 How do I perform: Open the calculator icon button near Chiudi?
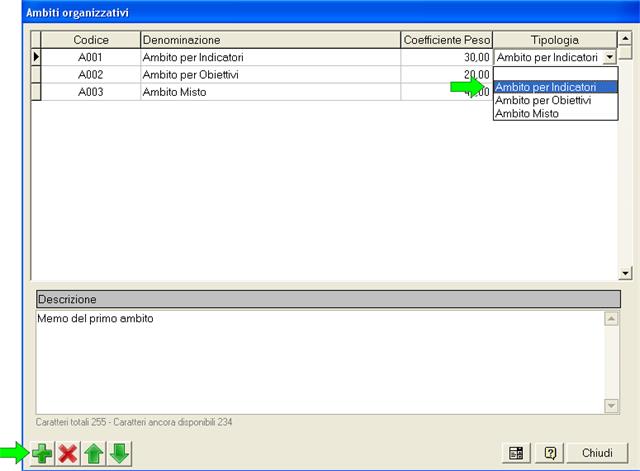tap(516, 453)
